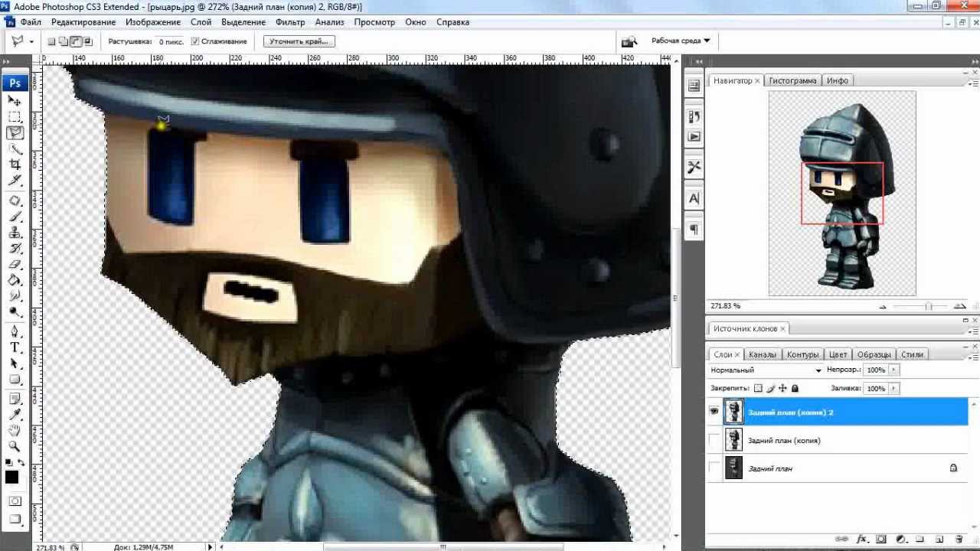Select the Shape tool

[x=15, y=380]
